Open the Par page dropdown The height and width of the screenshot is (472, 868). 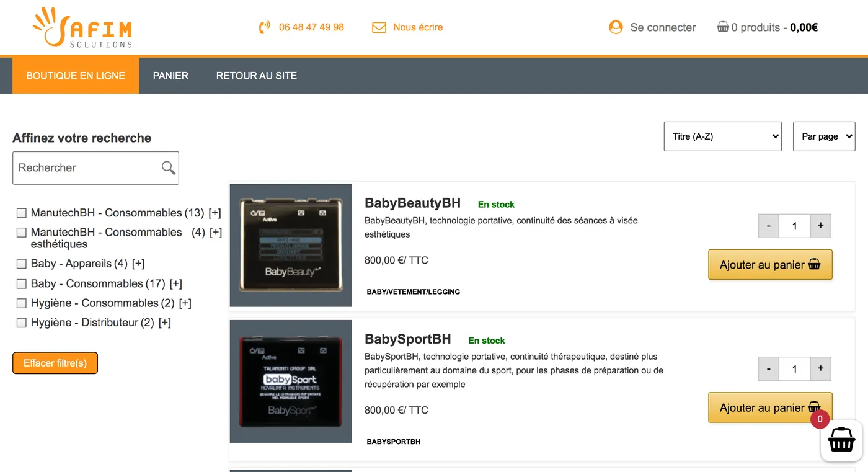click(x=824, y=136)
